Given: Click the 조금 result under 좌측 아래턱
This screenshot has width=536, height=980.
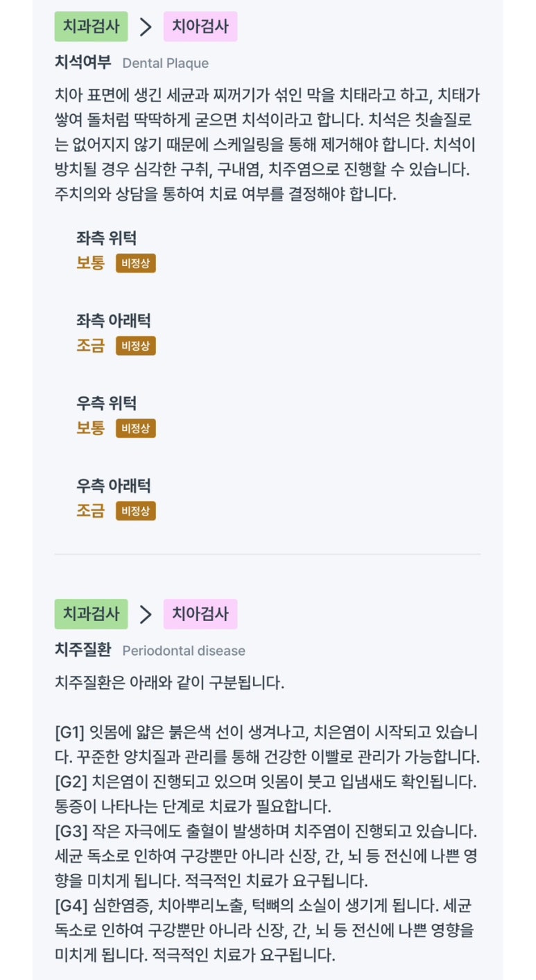Looking at the screenshot, I should [x=90, y=346].
